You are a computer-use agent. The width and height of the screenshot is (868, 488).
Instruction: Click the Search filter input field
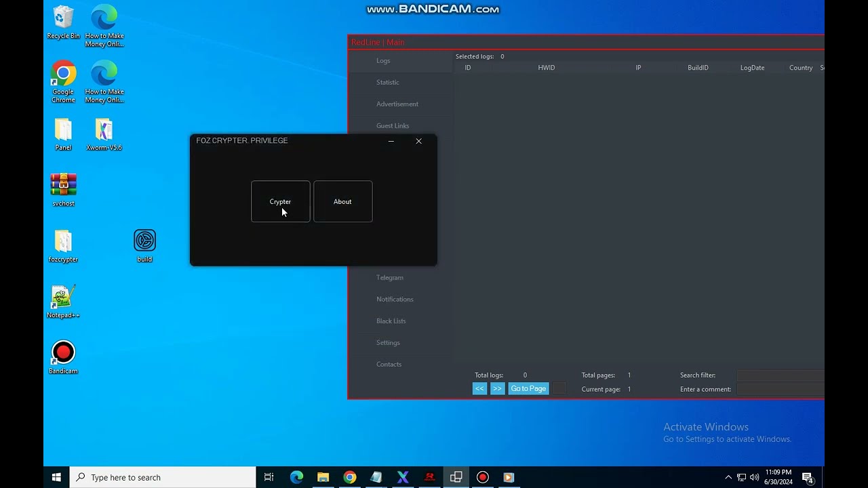click(781, 375)
